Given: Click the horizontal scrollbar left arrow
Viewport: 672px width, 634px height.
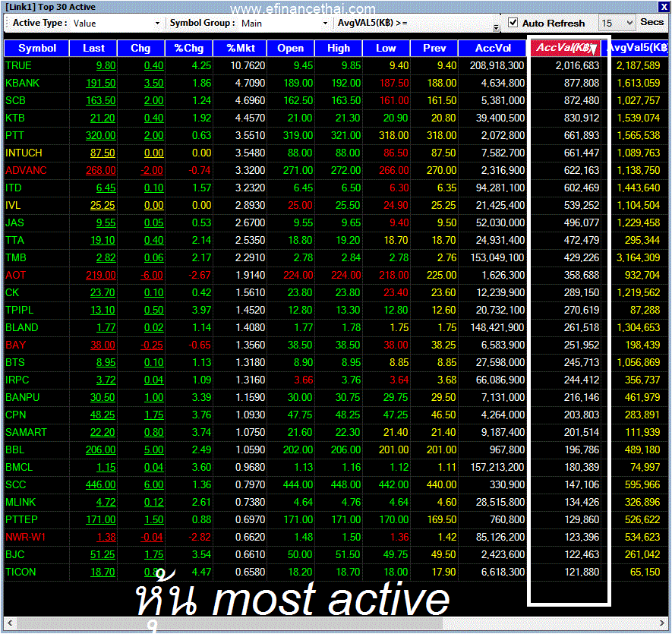Looking at the screenshot, I should [10, 623].
